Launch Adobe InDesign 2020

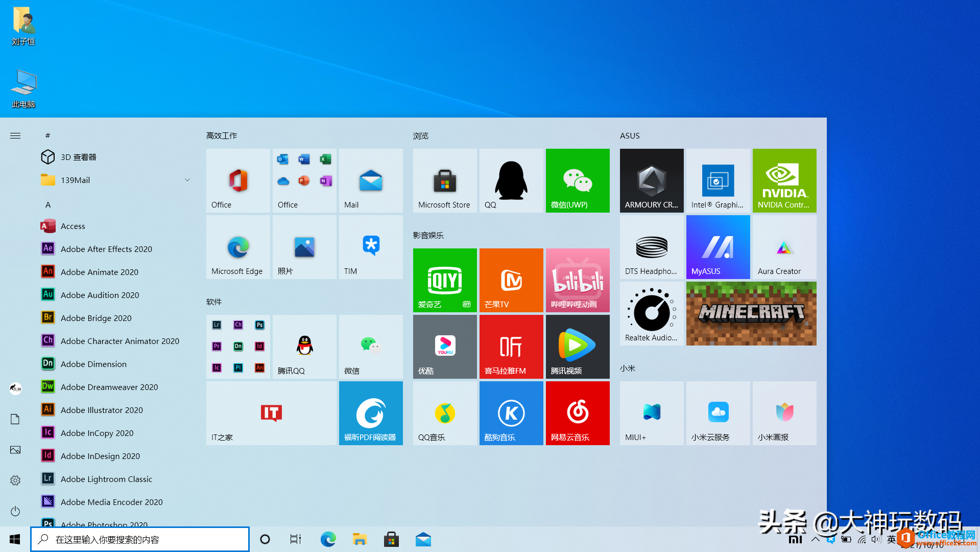pyautogui.click(x=116, y=456)
